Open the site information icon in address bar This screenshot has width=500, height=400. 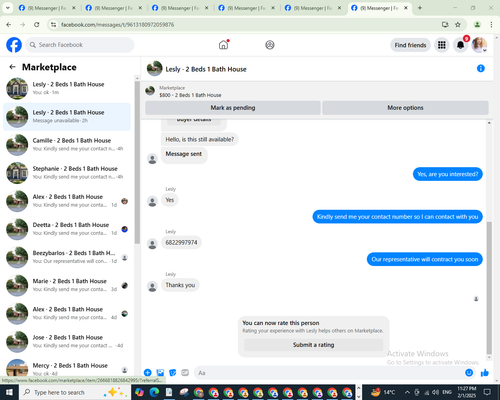click(x=53, y=25)
